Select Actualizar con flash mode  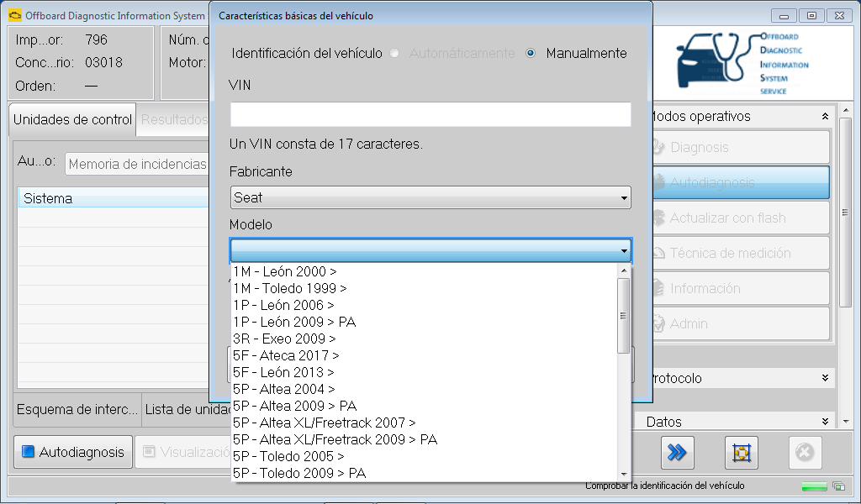pyautogui.click(x=741, y=218)
